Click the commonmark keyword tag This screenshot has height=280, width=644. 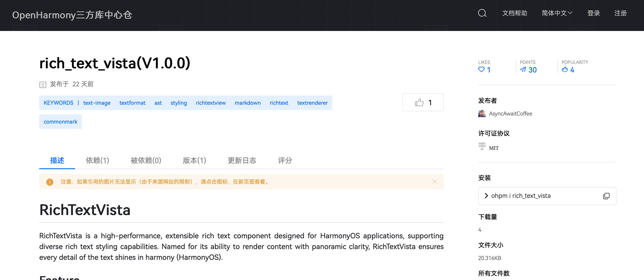tap(61, 122)
